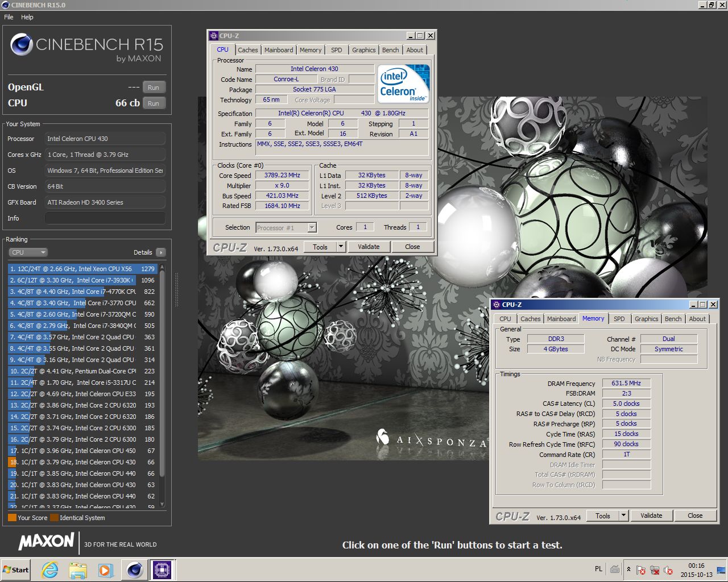Click the Core Speed value 3789.23 MHz

(282, 175)
